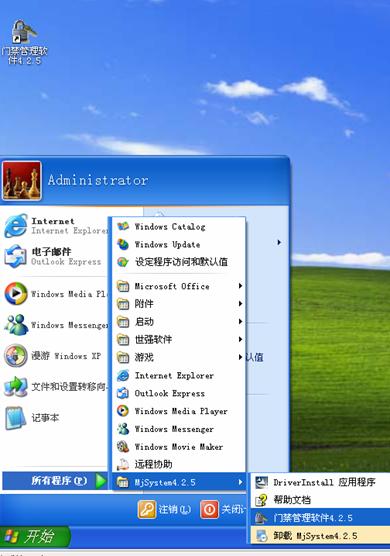Click the Windows Movie Maker icon
Screen dimensions: 390x556
pyautogui.click(x=123, y=446)
